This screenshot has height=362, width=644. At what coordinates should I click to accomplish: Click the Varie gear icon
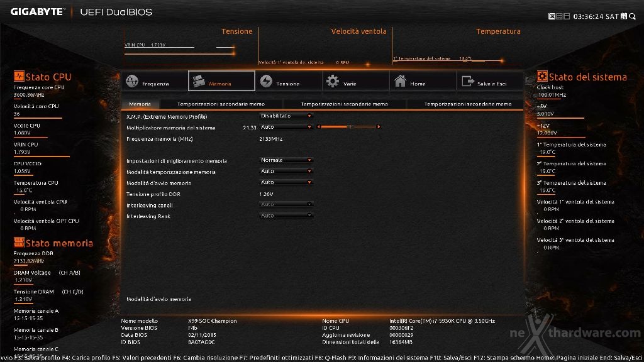[333, 81]
